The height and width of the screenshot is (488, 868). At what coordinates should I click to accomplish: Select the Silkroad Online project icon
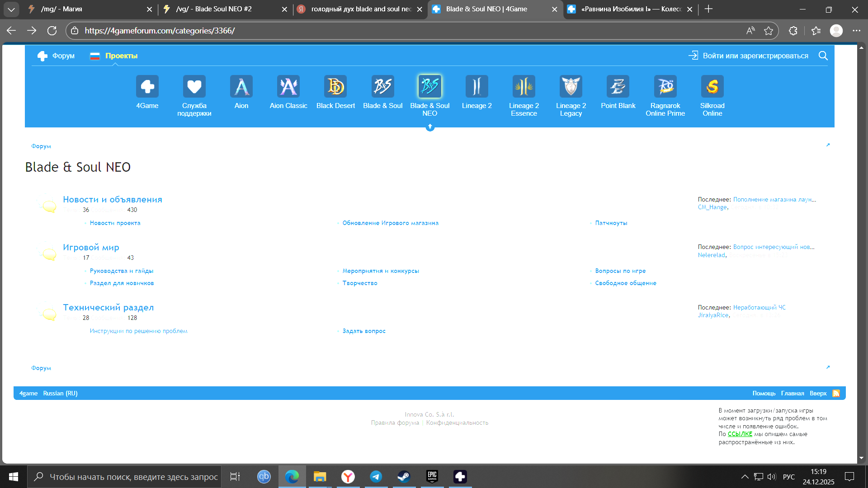tap(712, 86)
